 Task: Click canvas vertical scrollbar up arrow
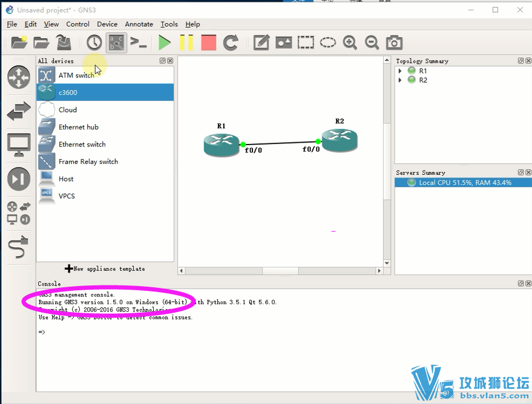coord(387,60)
